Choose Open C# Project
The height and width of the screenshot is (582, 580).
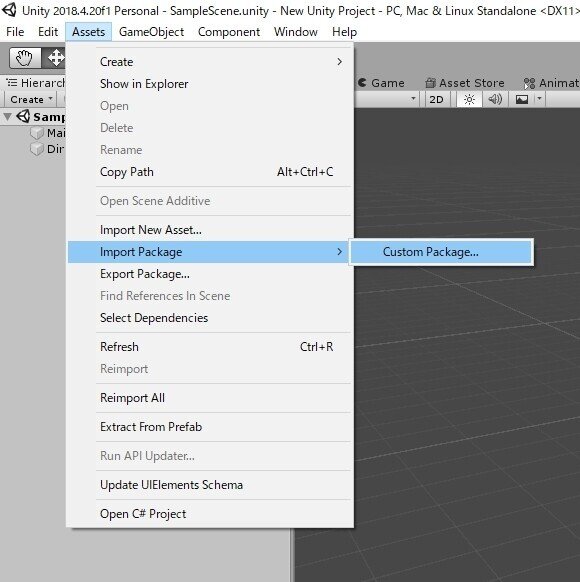pyautogui.click(x=209, y=514)
